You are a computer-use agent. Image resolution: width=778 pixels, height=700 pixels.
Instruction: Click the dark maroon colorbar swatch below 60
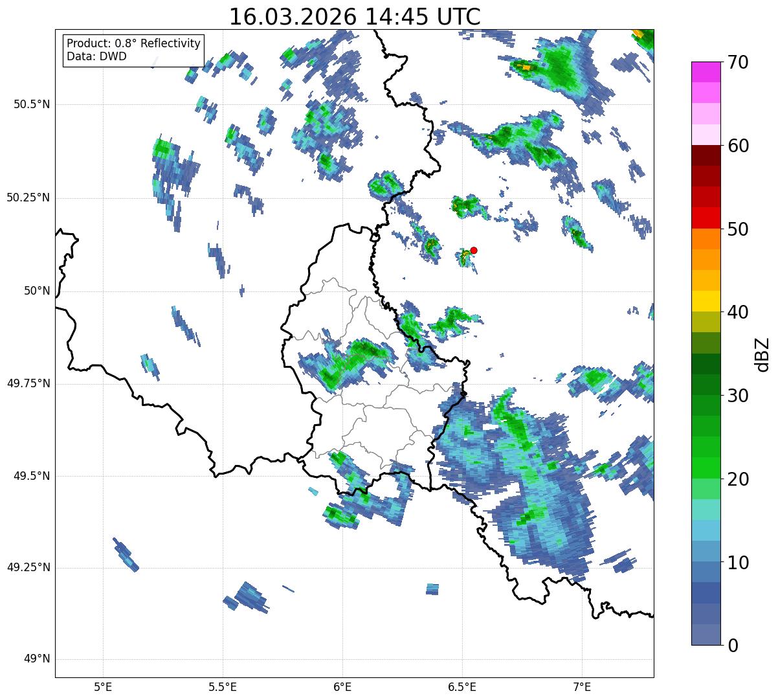pyautogui.click(x=706, y=155)
